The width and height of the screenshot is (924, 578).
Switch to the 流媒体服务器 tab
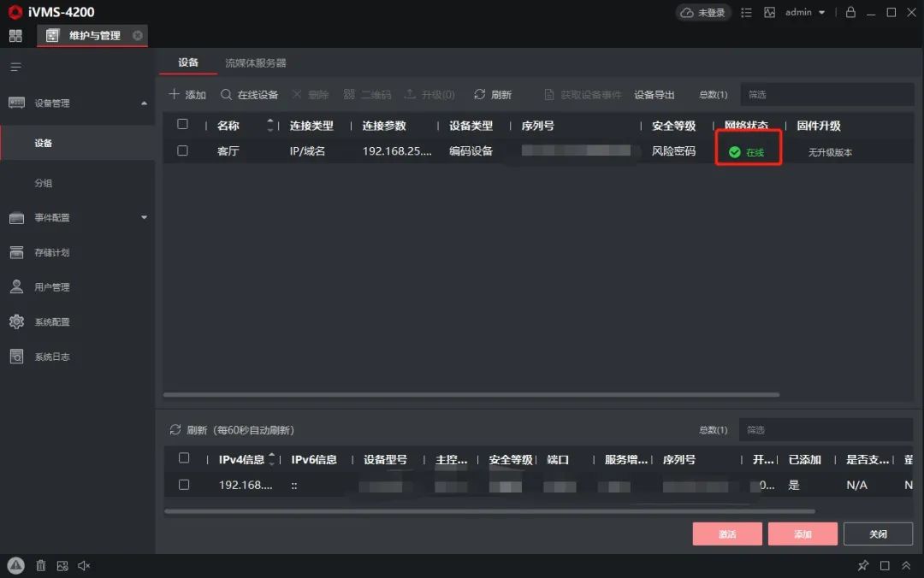pos(255,62)
